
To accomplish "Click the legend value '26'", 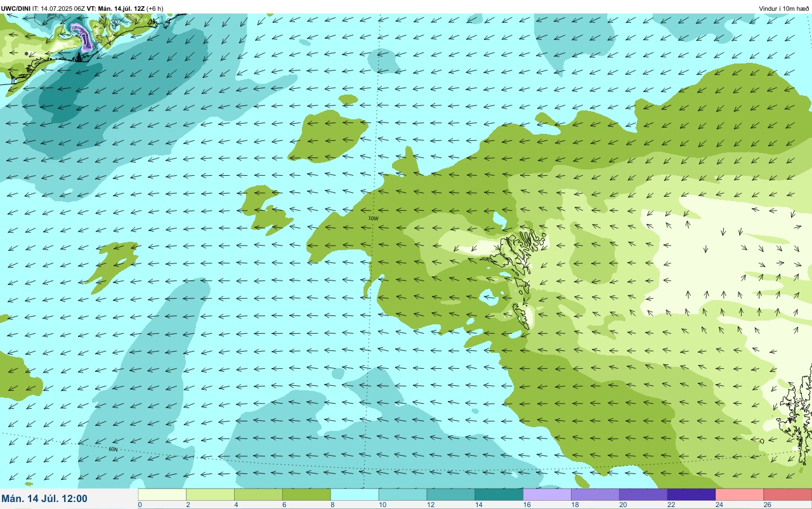I will 766,505.
